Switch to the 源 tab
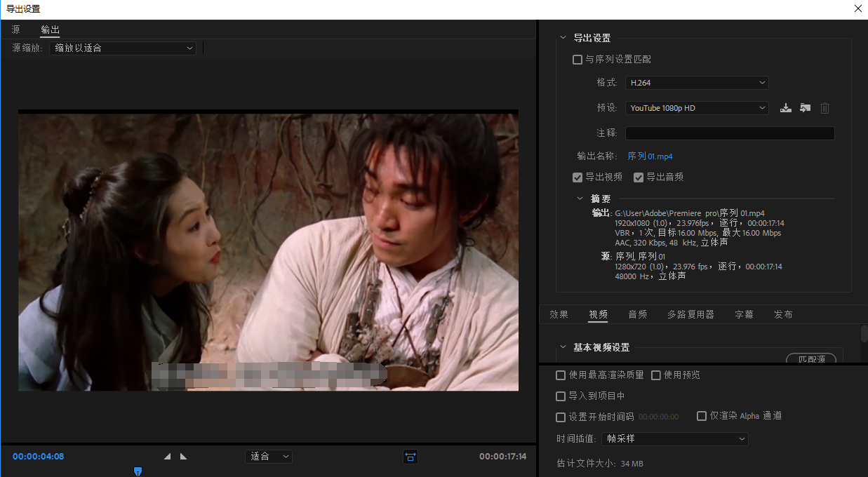 pos(16,29)
